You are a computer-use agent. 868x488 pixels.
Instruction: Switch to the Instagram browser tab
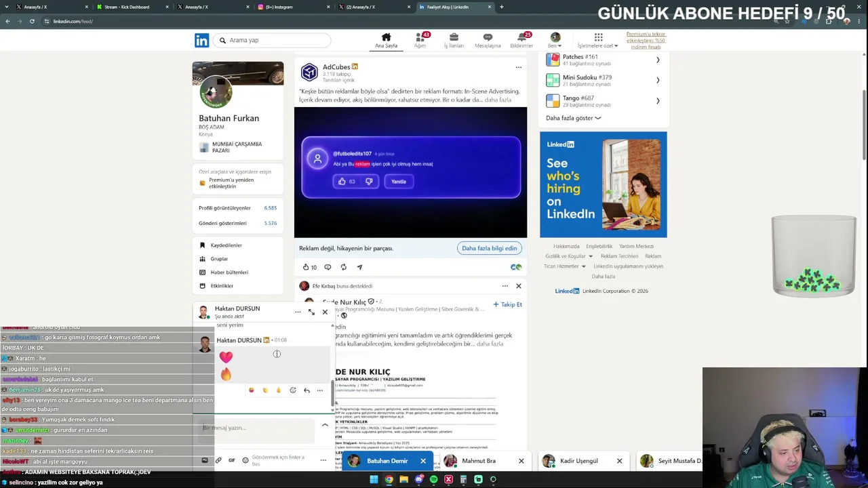pos(293,7)
